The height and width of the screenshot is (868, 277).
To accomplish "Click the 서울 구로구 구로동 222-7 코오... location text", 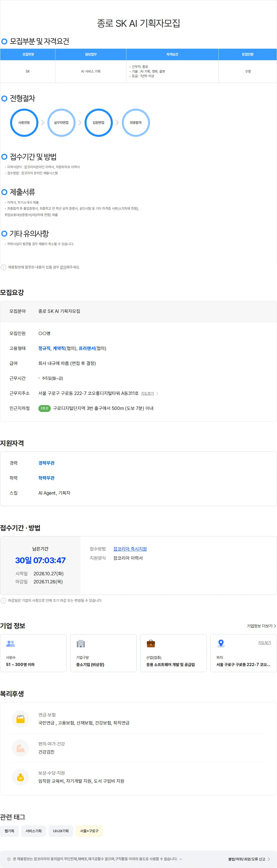I will coord(243,665).
